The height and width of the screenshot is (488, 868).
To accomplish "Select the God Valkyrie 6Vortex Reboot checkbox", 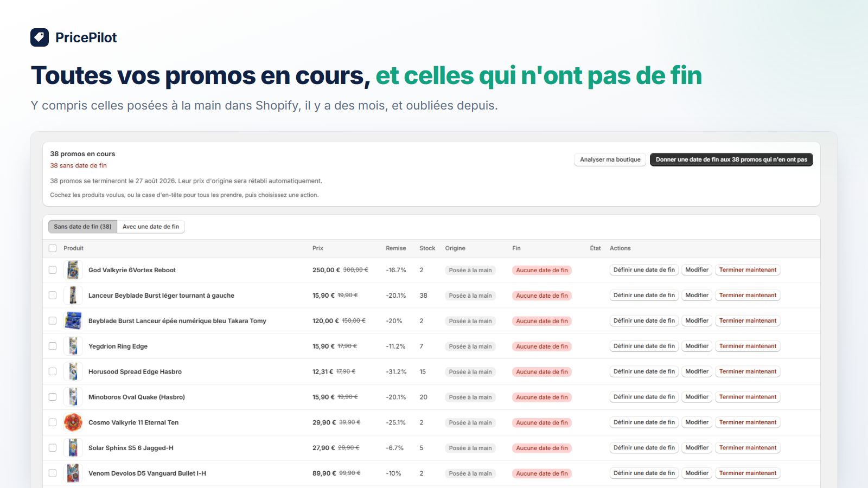I will point(53,270).
